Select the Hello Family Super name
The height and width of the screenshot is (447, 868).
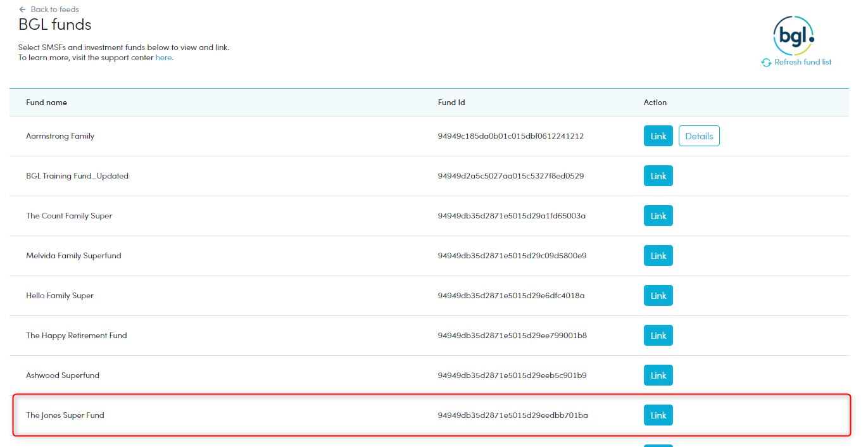(x=60, y=296)
